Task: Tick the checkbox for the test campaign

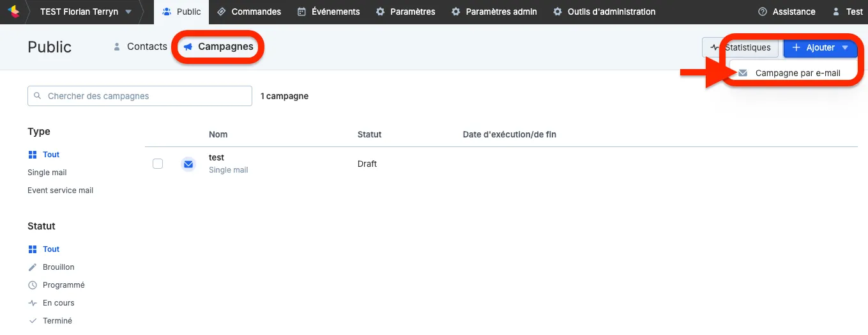Action: click(158, 164)
